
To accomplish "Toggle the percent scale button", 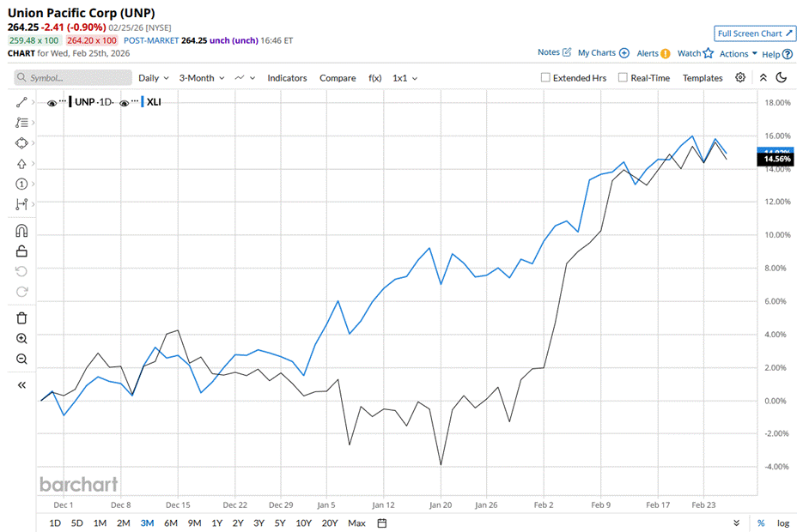I will coord(761,523).
